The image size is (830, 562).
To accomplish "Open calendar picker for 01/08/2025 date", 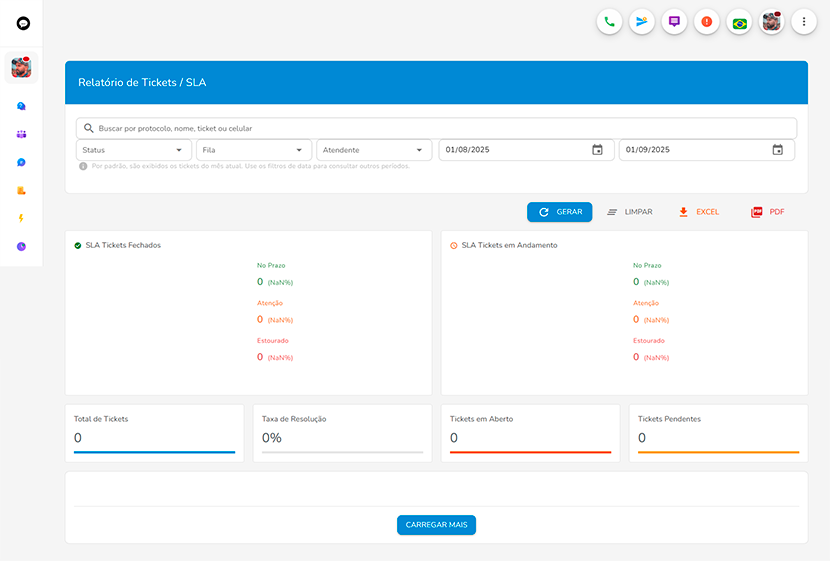I will pyautogui.click(x=597, y=150).
